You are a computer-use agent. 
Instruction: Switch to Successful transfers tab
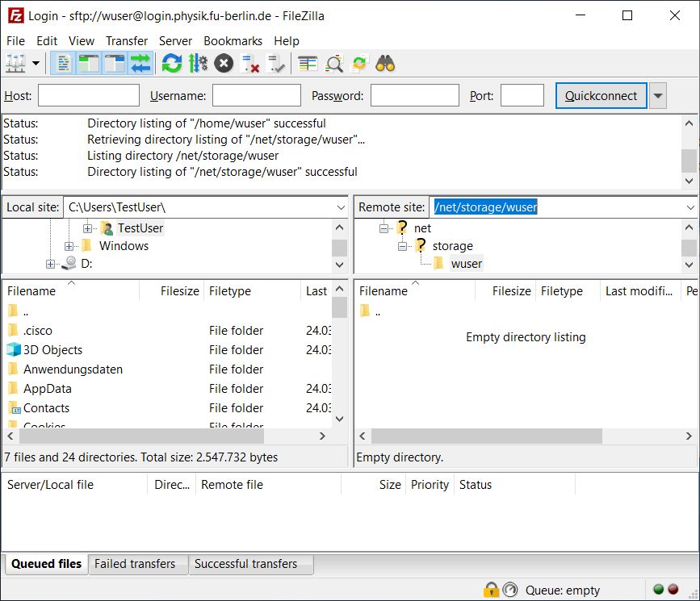[251, 564]
